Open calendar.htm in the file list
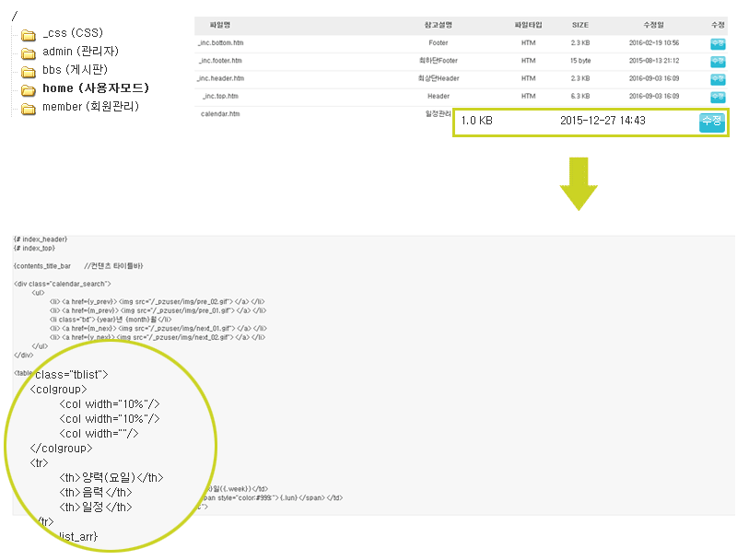This screenshot has height=560, width=737. tap(220, 114)
